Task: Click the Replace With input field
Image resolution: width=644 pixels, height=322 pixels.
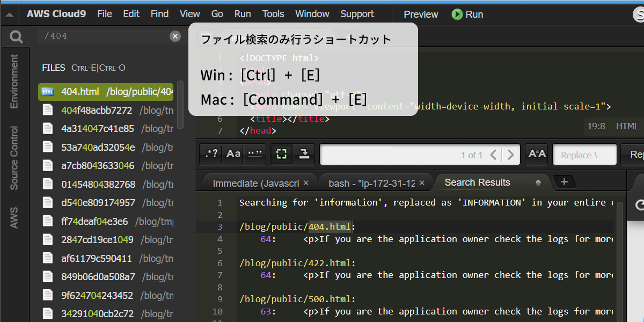Action: pyautogui.click(x=584, y=155)
